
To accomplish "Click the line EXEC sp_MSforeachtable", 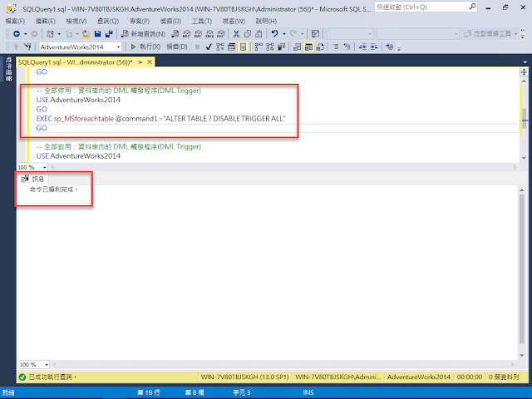I will click(160, 118).
